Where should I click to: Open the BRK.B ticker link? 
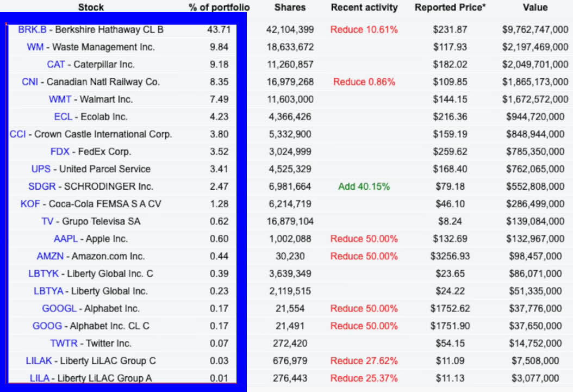coord(32,29)
